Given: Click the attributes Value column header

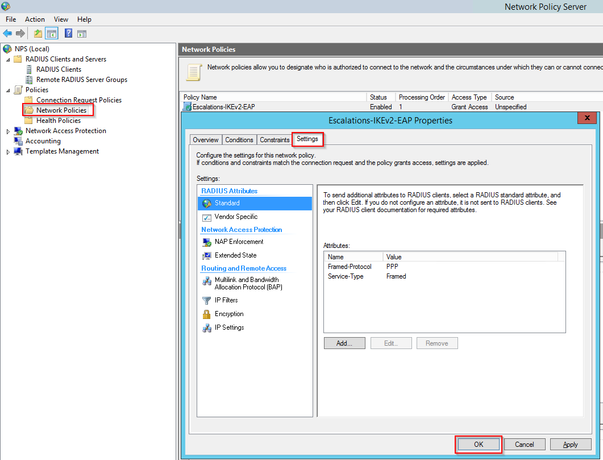Looking at the screenshot, I should 471,257.
